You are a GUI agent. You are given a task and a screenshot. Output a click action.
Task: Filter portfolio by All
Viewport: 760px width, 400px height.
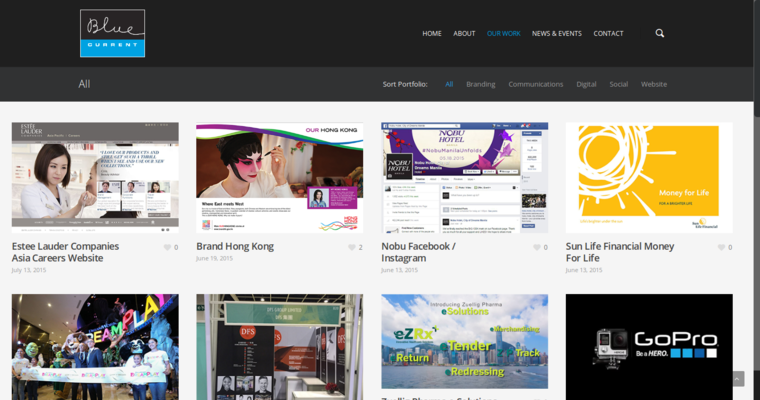click(449, 84)
